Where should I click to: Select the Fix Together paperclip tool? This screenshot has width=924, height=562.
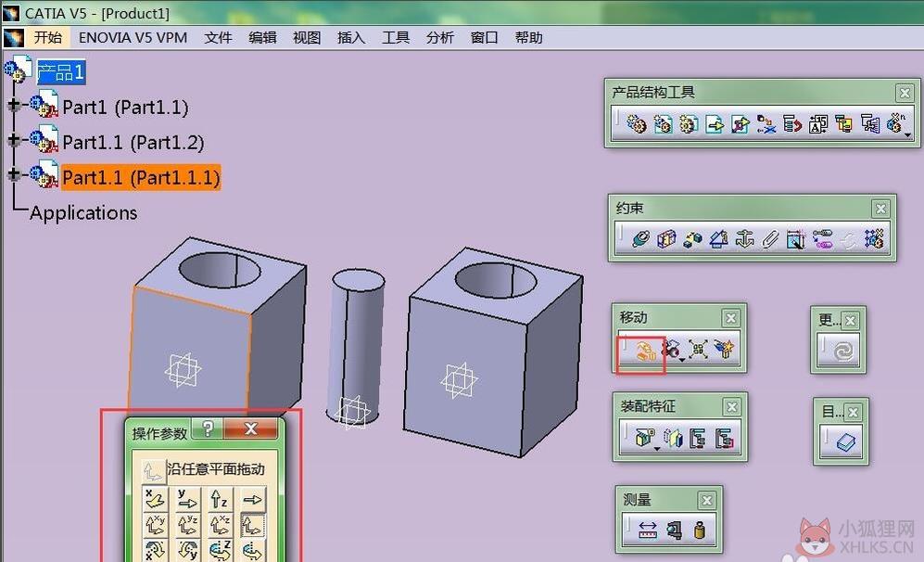click(x=769, y=239)
